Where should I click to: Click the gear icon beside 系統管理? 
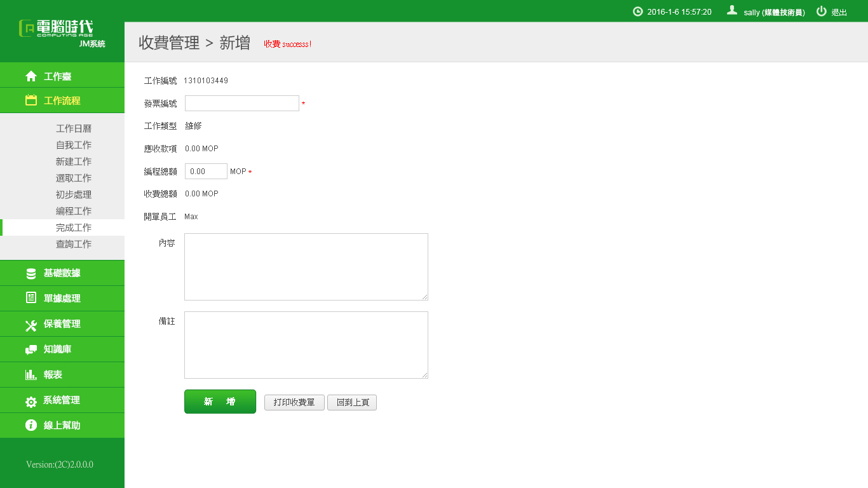[x=31, y=401]
